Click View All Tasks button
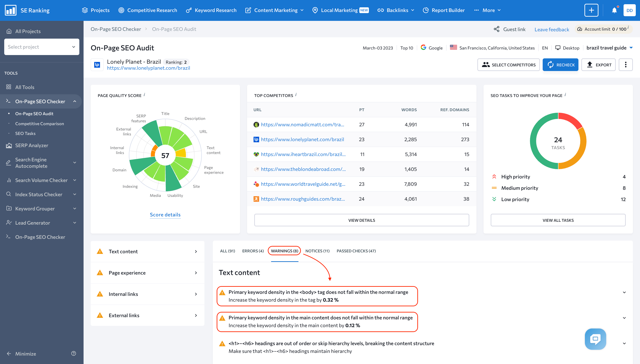 click(x=558, y=220)
